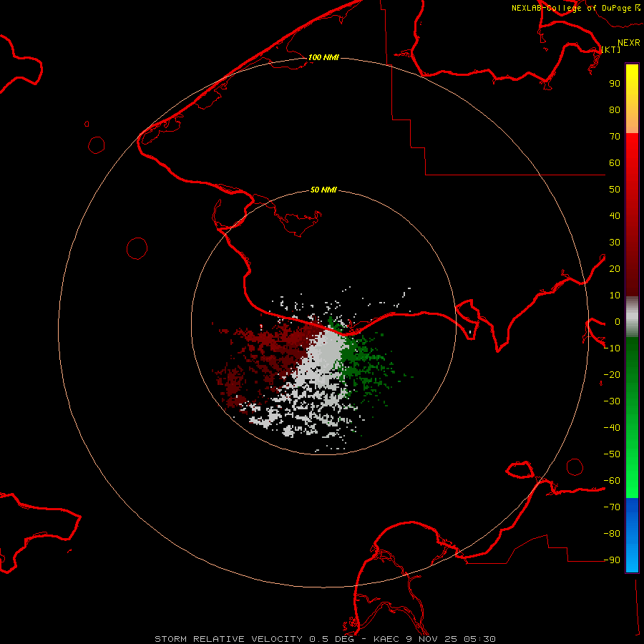The width and height of the screenshot is (644, 644).
Task: Click the NEXLAB-College of DuPage title text
Action: (x=571, y=8)
